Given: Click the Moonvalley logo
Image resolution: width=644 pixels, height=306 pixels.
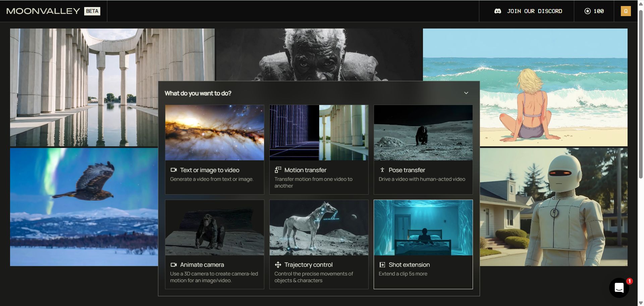Looking at the screenshot, I should pyautogui.click(x=43, y=11).
